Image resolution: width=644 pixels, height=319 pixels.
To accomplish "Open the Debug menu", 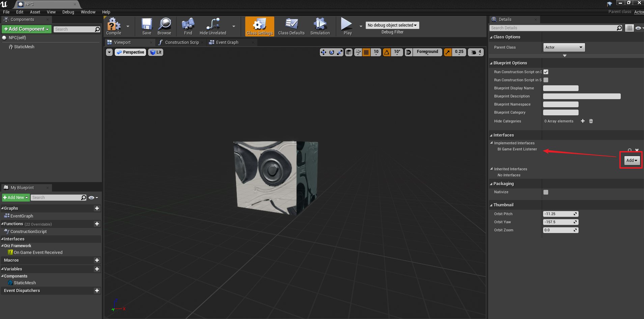I will 68,12.
